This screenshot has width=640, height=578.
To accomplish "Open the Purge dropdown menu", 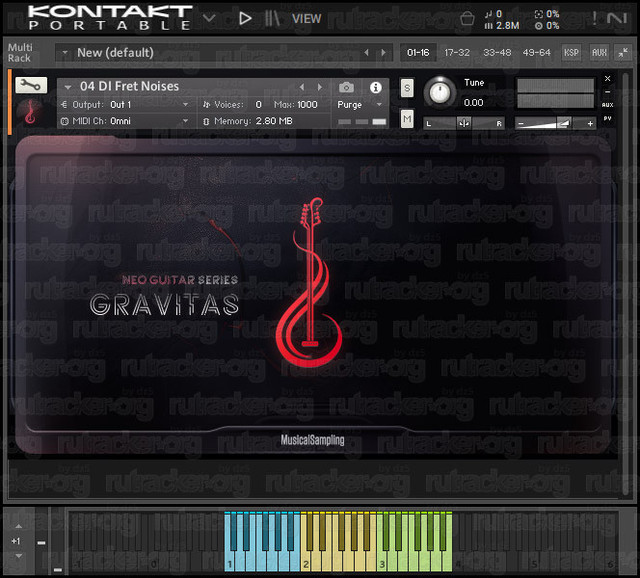I will (x=359, y=105).
